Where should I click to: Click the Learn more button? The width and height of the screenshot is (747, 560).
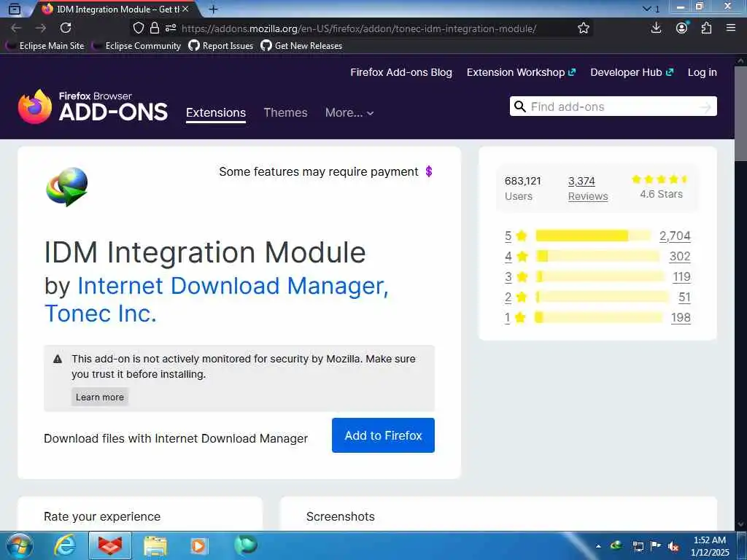tap(99, 397)
